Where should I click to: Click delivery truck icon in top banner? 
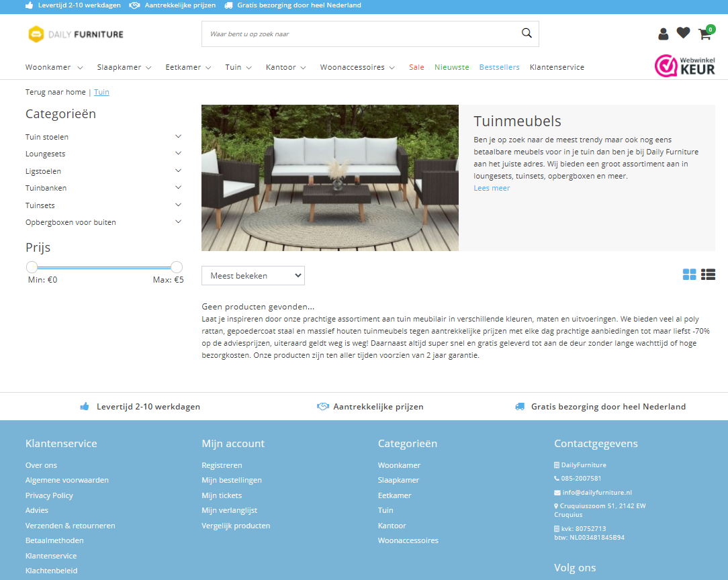coord(228,5)
